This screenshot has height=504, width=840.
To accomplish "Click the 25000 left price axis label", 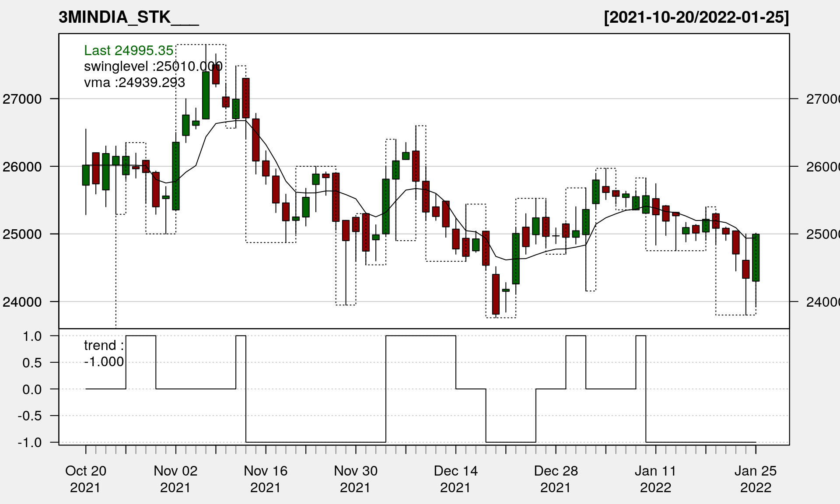I will click(22, 234).
